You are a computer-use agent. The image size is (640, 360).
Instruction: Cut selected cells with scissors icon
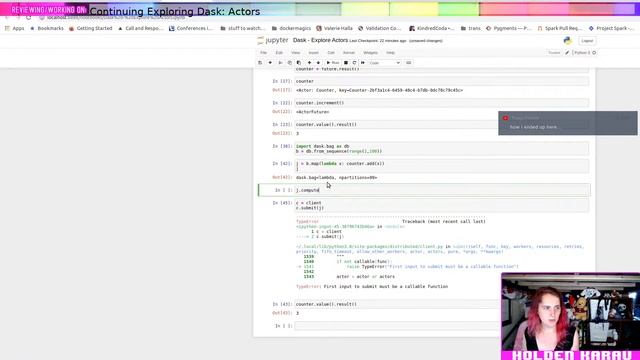(280, 63)
